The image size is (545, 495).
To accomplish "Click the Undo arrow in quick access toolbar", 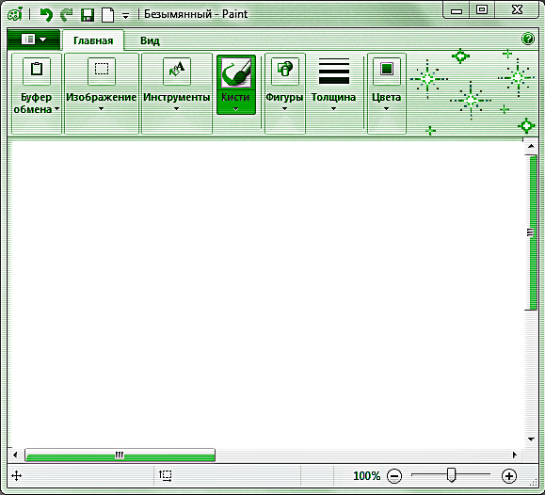I will click(x=46, y=15).
